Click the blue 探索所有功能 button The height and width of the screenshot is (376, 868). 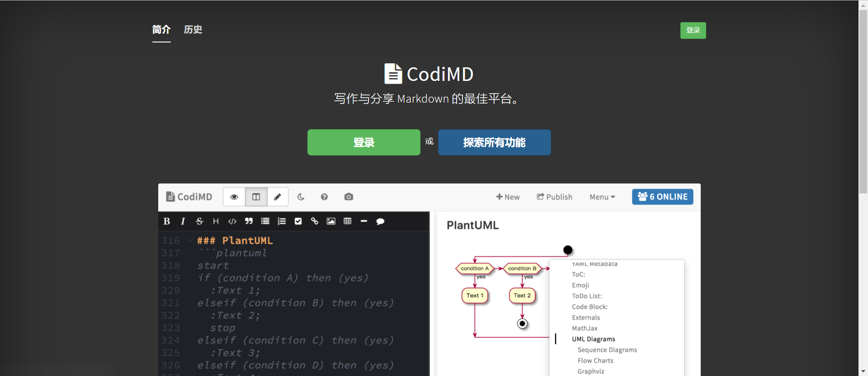click(495, 142)
